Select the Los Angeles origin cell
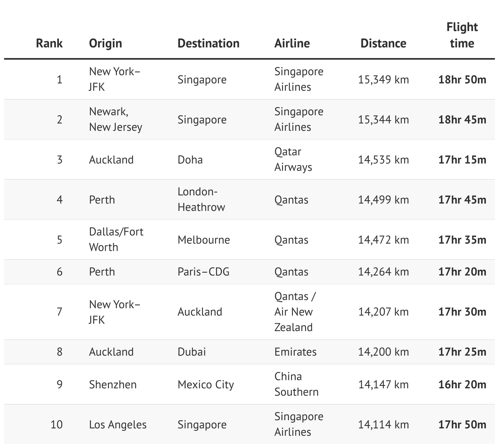Viewport: 499px width, 448px height. 118,425
